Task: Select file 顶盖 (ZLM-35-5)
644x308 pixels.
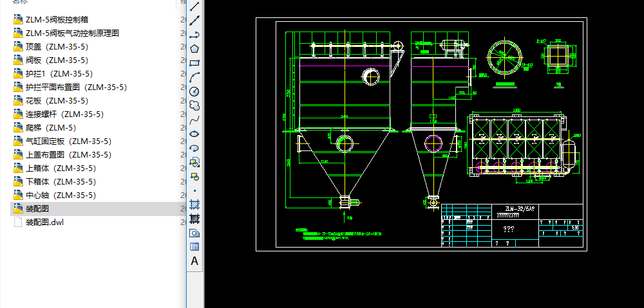Action: (57, 47)
